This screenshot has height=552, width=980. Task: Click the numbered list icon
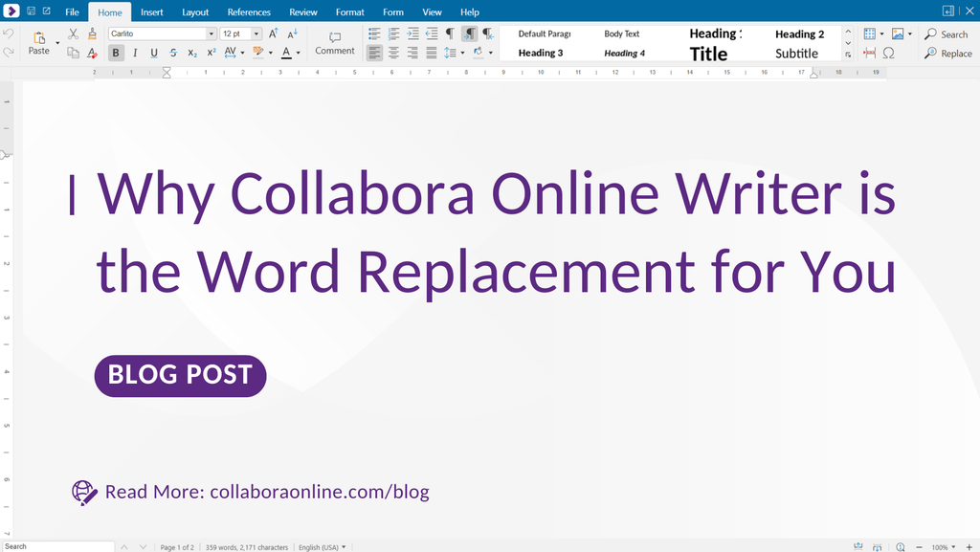pos(393,33)
